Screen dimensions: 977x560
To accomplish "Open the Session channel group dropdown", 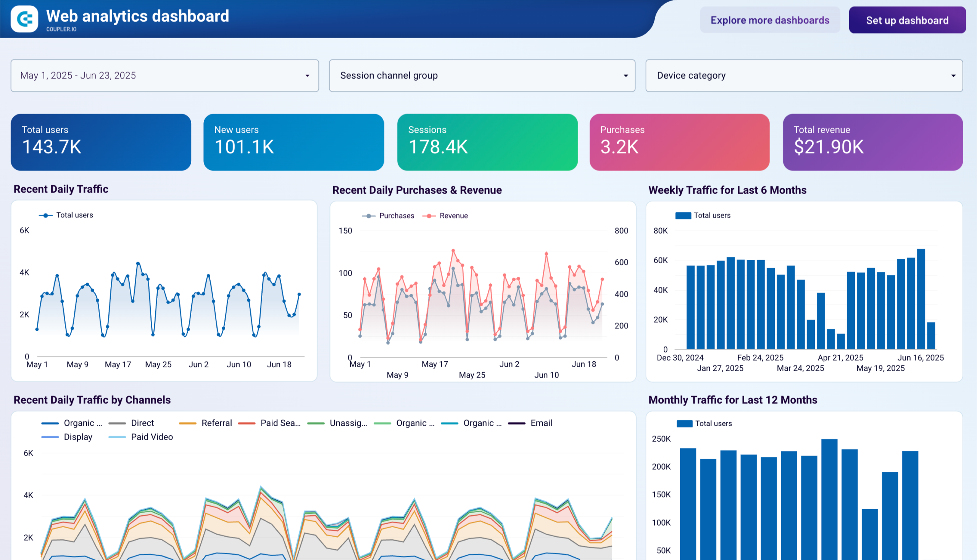I will pos(626,76).
